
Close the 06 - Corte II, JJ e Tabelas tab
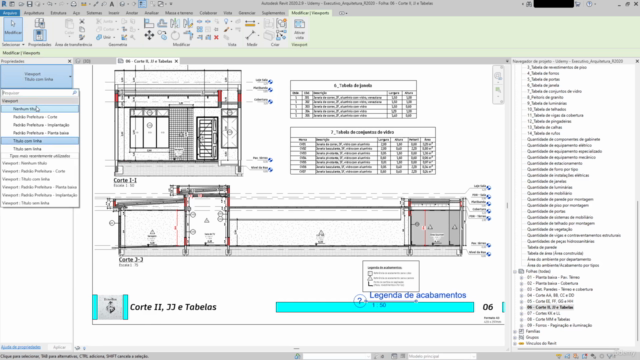click(176, 61)
